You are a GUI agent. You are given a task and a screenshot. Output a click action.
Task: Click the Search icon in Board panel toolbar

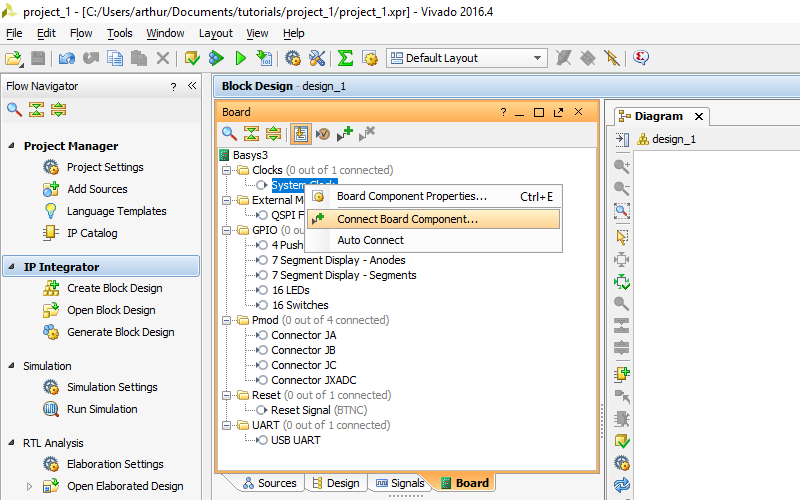tap(229, 134)
